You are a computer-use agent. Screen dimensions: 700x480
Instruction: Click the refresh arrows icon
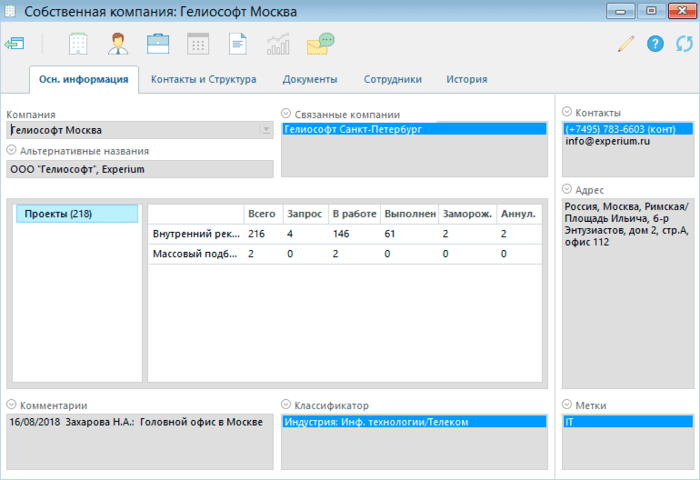click(684, 44)
